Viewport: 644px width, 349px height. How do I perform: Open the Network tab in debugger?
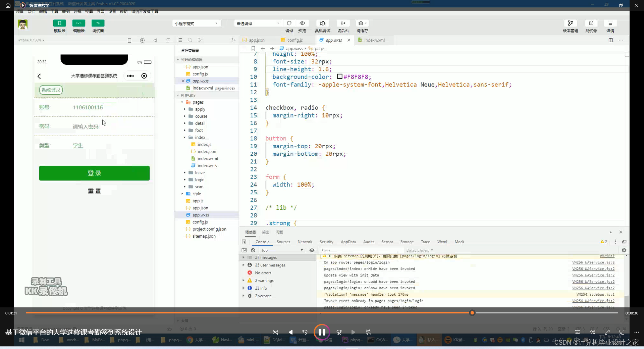[305, 242]
